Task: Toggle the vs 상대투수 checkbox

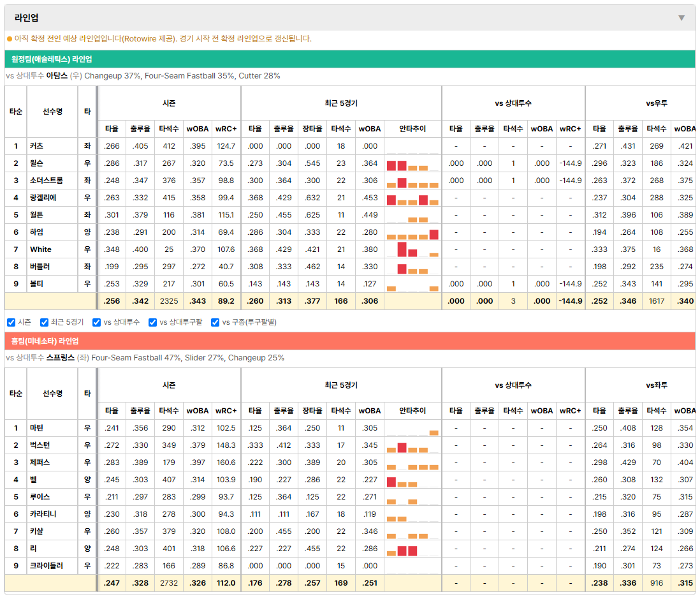Action: (96, 323)
